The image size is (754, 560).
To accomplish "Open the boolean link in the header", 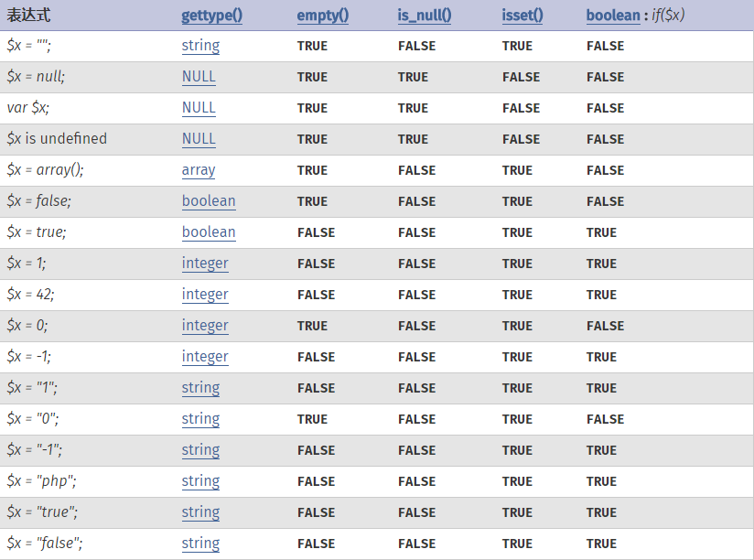I will 613,16.
